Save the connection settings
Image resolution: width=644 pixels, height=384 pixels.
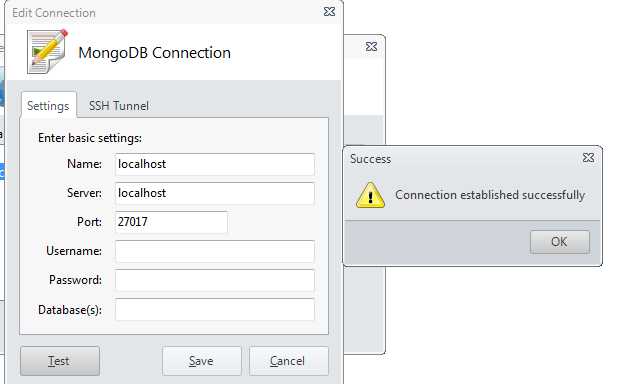(201, 361)
